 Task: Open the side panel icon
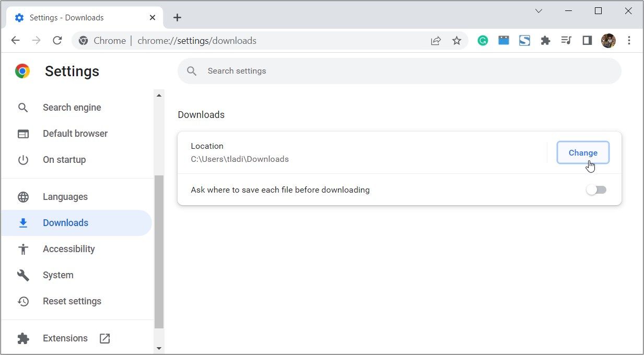[x=587, y=40]
